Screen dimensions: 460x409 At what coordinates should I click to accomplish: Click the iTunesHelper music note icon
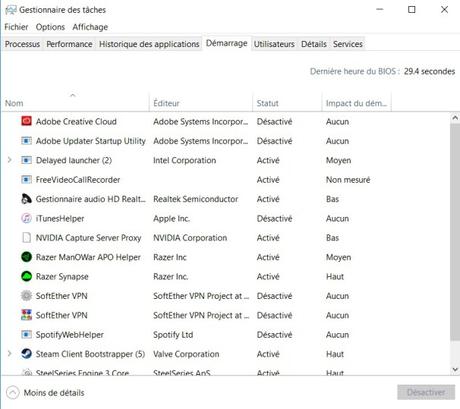tap(26, 218)
